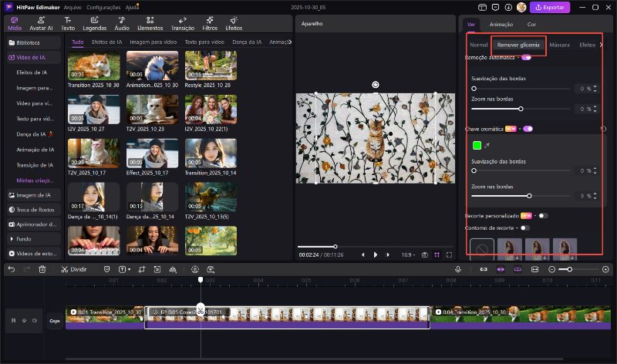
Task: Reset Chave cromática with the reset icon
Action: tap(603, 129)
